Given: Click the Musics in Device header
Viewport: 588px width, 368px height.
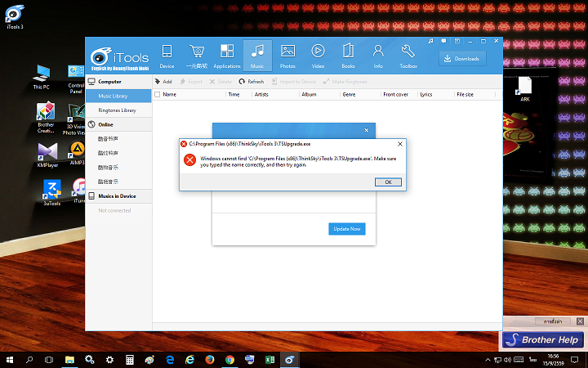Looking at the screenshot, I should (x=118, y=196).
